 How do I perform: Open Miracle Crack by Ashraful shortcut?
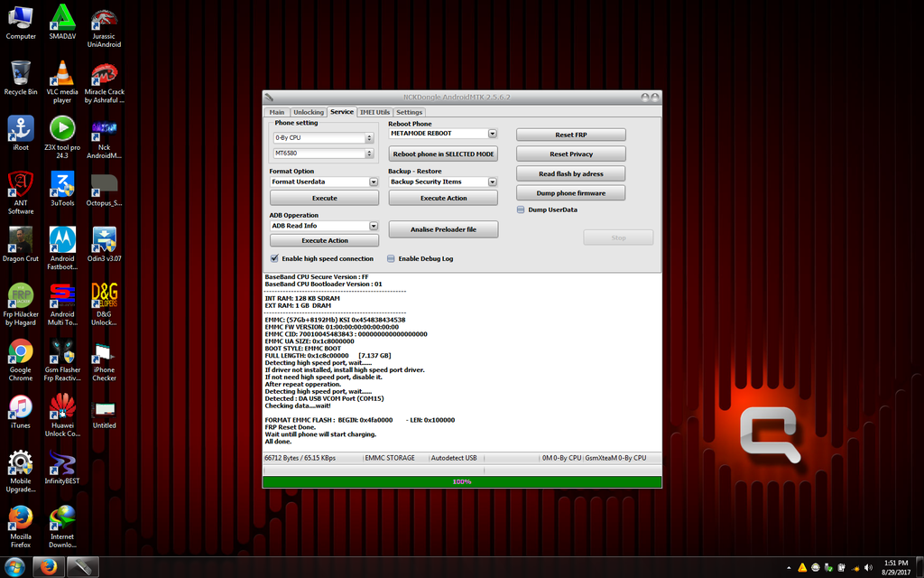point(105,82)
